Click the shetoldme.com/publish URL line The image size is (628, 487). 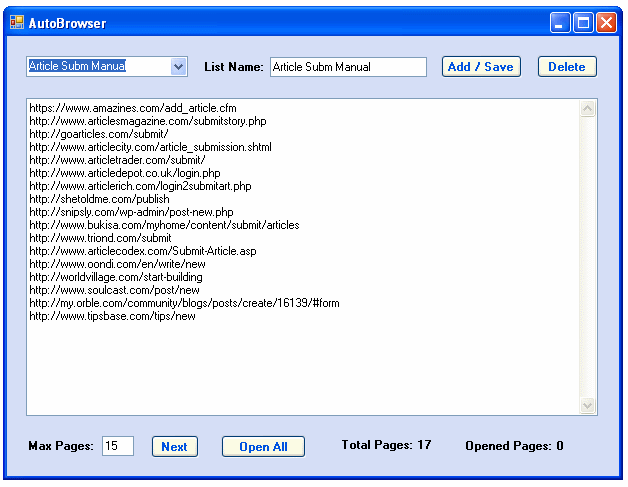tap(99, 199)
